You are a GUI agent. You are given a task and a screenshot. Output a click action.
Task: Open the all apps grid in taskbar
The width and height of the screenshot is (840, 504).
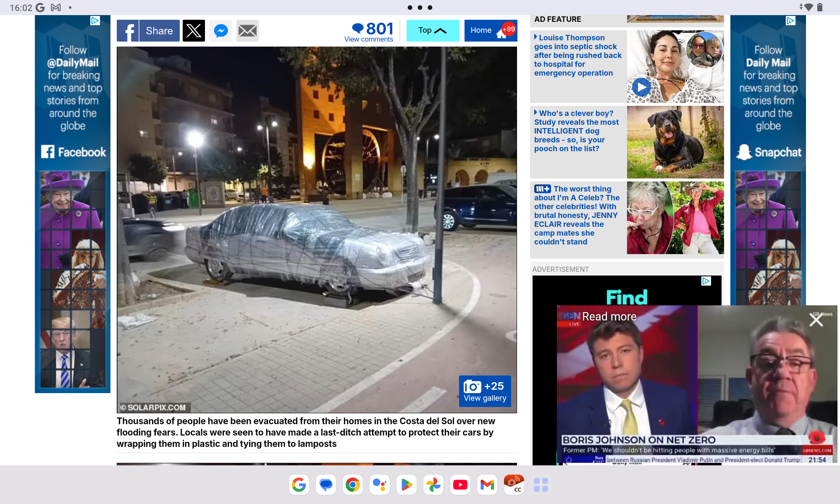tap(541, 485)
